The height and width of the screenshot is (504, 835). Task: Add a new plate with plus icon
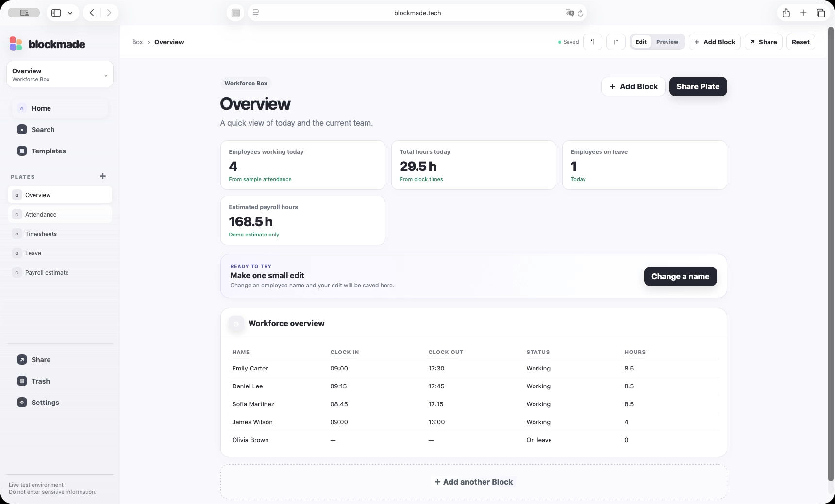(x=103, y=176)
